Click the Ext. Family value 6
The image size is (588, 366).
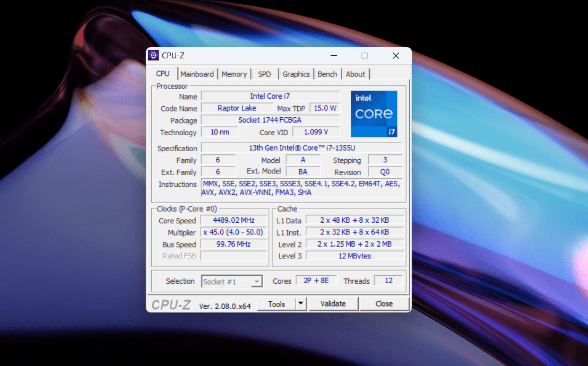[218, 172]
